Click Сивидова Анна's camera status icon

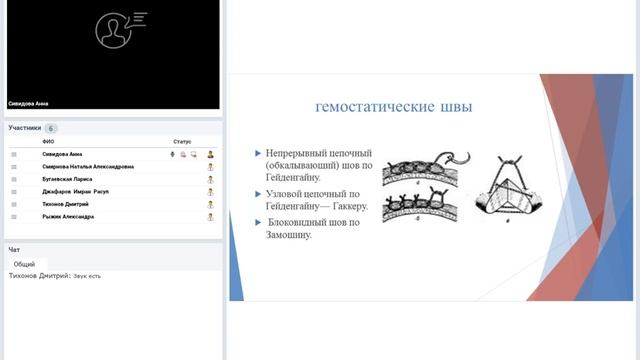[183, 154]
